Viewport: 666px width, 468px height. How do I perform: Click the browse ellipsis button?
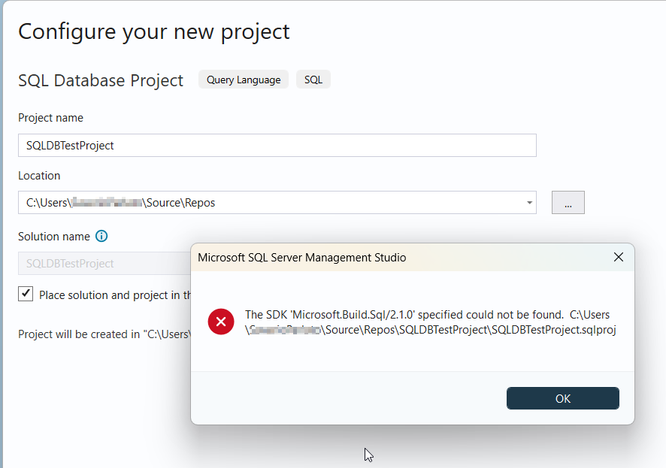click(x=567, y=203)
